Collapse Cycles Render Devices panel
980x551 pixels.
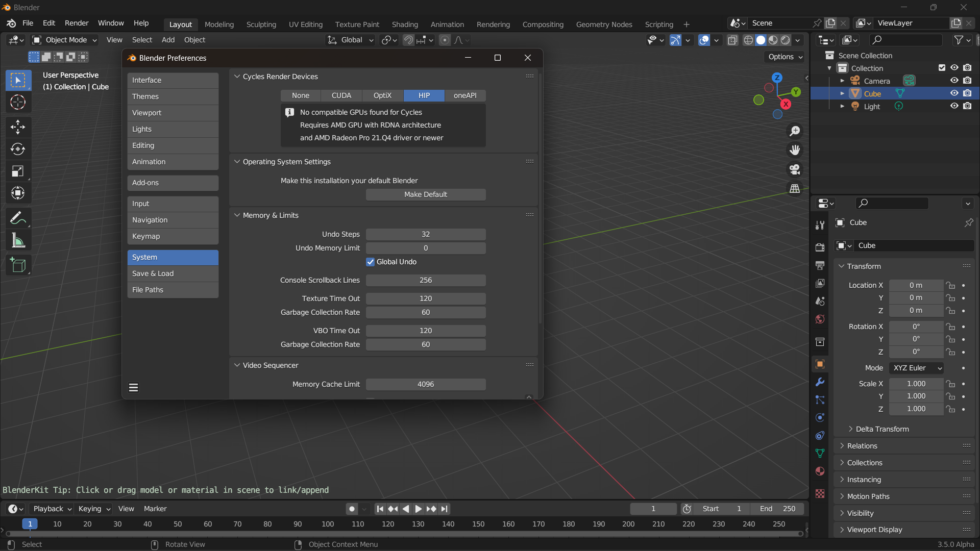237,77
